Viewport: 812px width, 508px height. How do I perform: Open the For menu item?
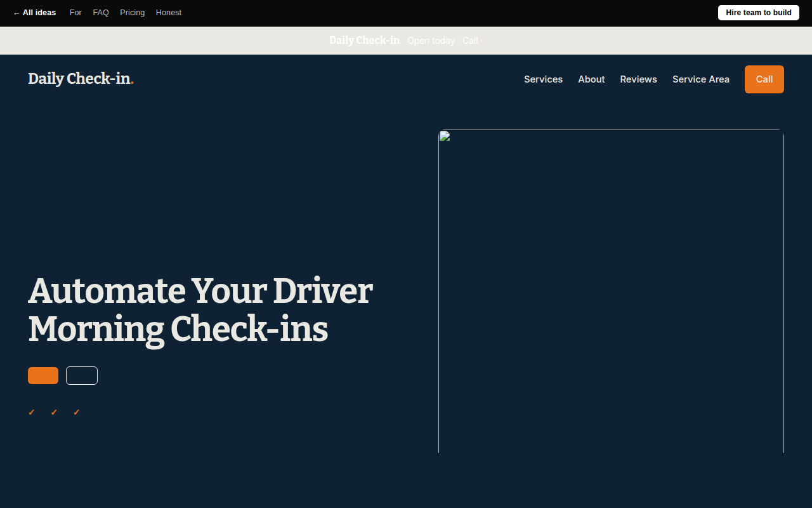75,13
